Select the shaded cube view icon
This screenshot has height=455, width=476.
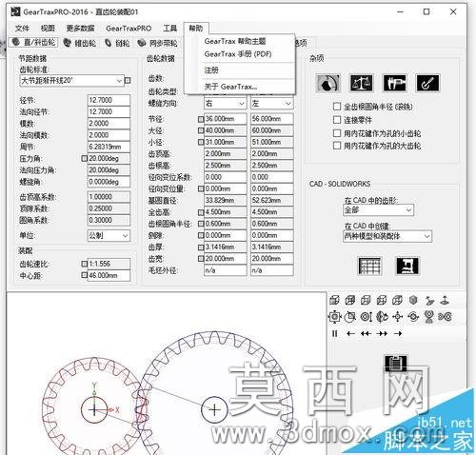(334, 300)
